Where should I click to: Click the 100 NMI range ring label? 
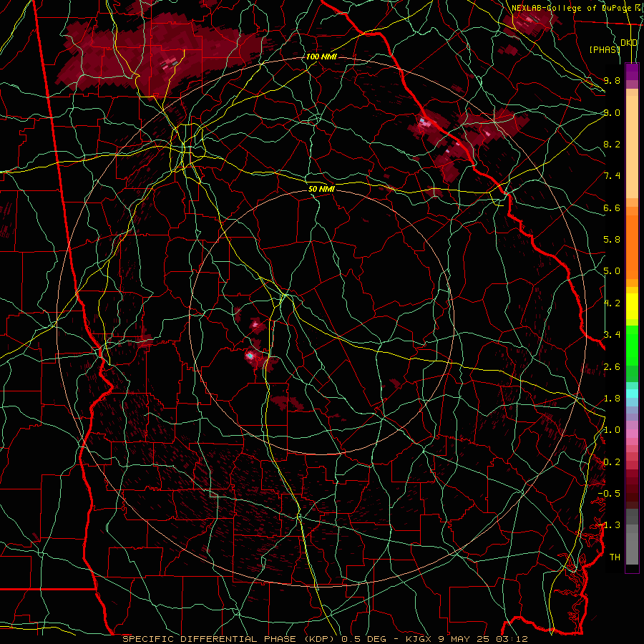[x=321, y=57]
